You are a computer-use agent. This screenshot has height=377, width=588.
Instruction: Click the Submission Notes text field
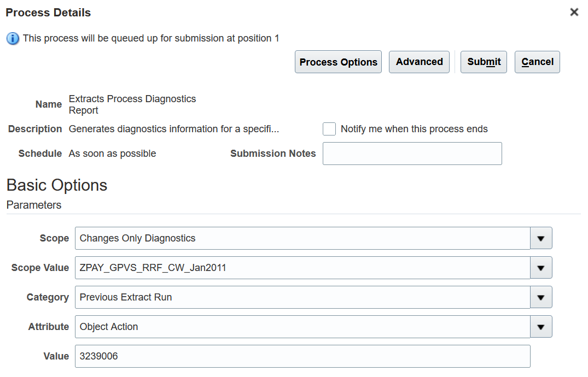point(412,154)
